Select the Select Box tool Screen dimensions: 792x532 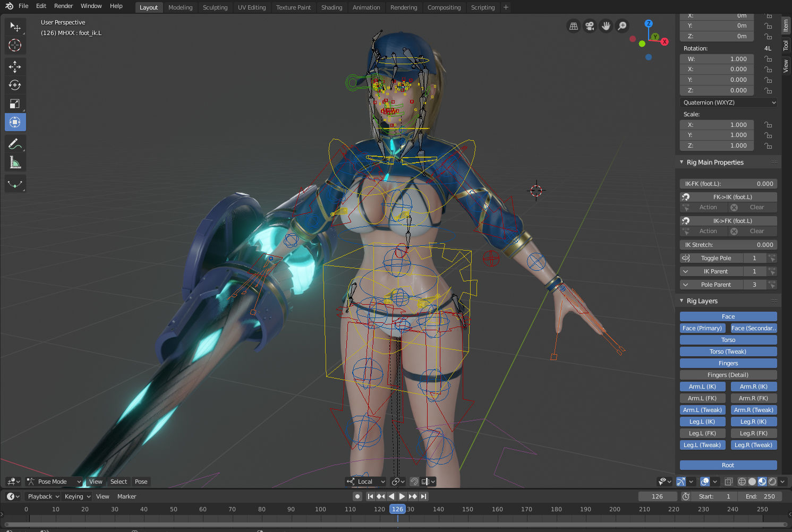click(x=15, y=27)
